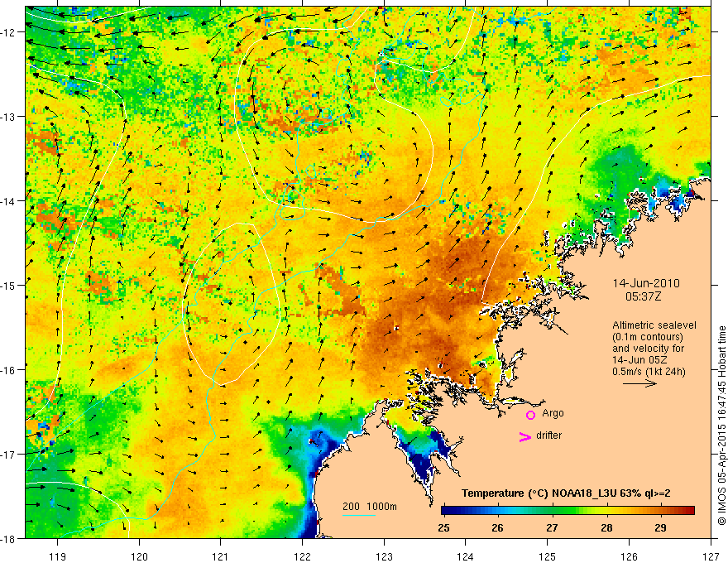The height and width of the screenshot is (563, 728).
Task: Click colorbar tick label 28
Action: pyautogui.click(x=606, y=528)
